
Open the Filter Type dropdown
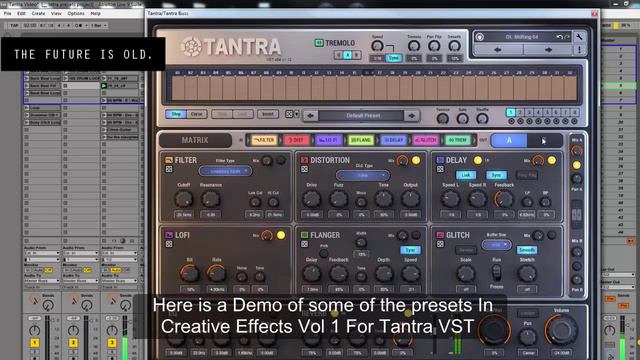225,171
